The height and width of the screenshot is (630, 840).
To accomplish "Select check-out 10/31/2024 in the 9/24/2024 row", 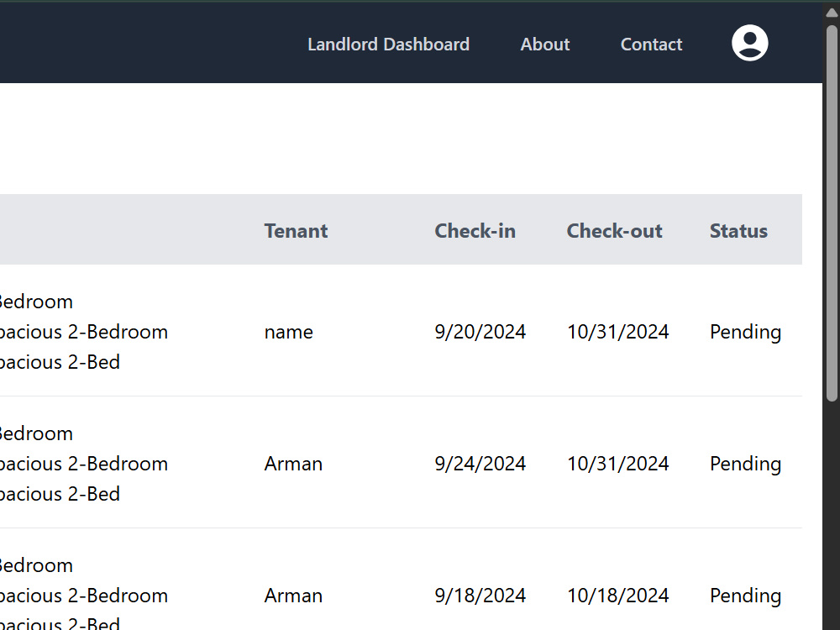I will pos(617,464).
